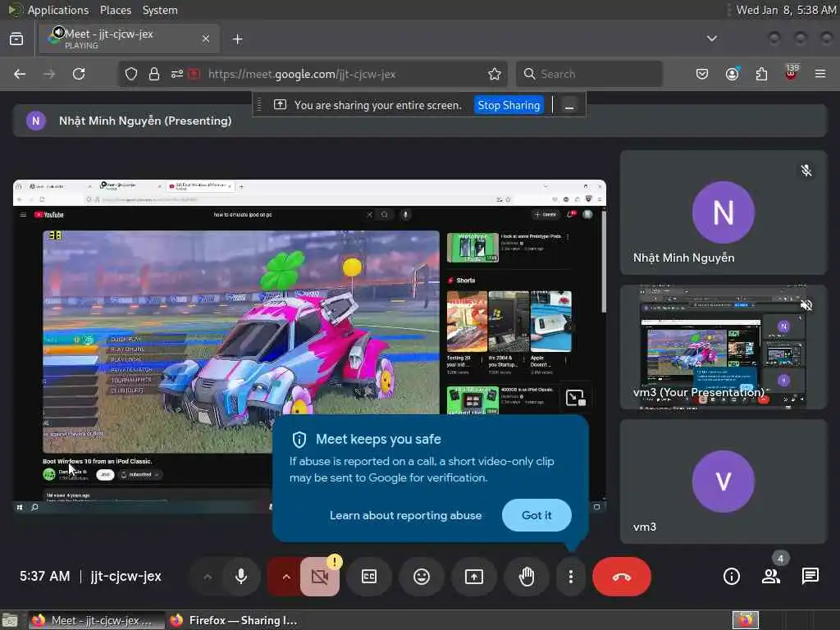
Task: Click N avatar in presenting banner
Action: tap(36, 121)
